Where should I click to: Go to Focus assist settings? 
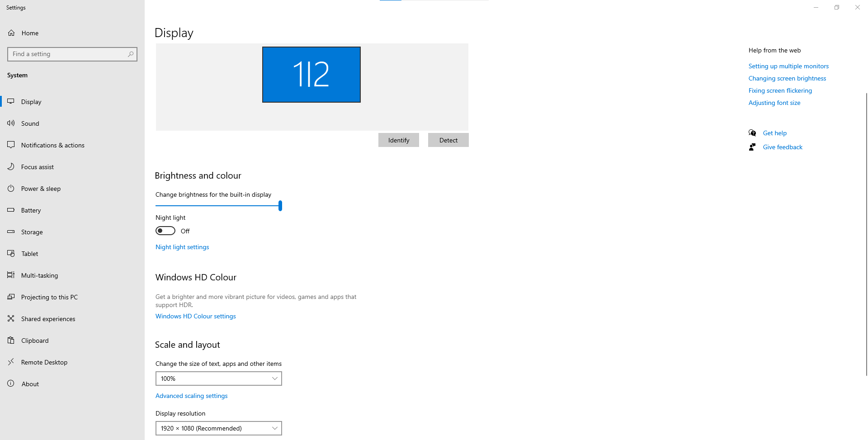tap(72, 167)
